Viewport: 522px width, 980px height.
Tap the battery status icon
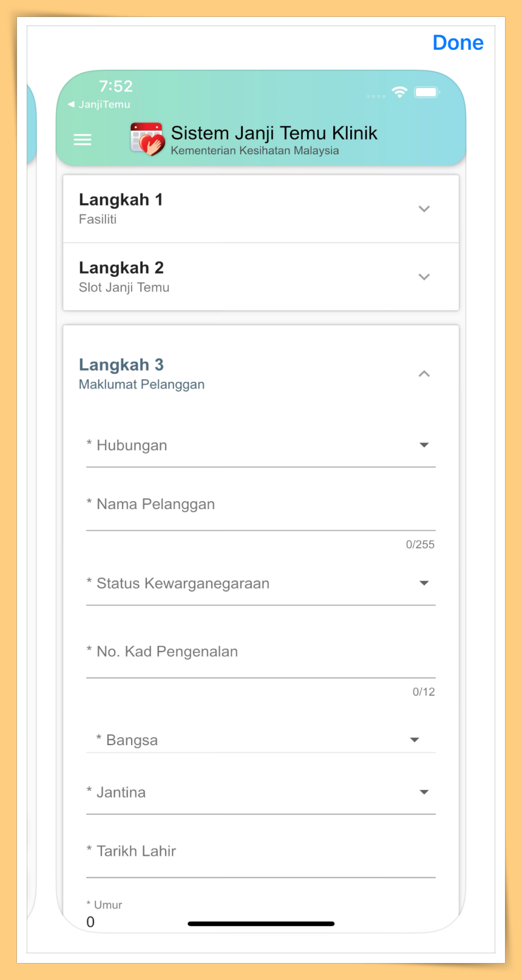tap(427, 92)
